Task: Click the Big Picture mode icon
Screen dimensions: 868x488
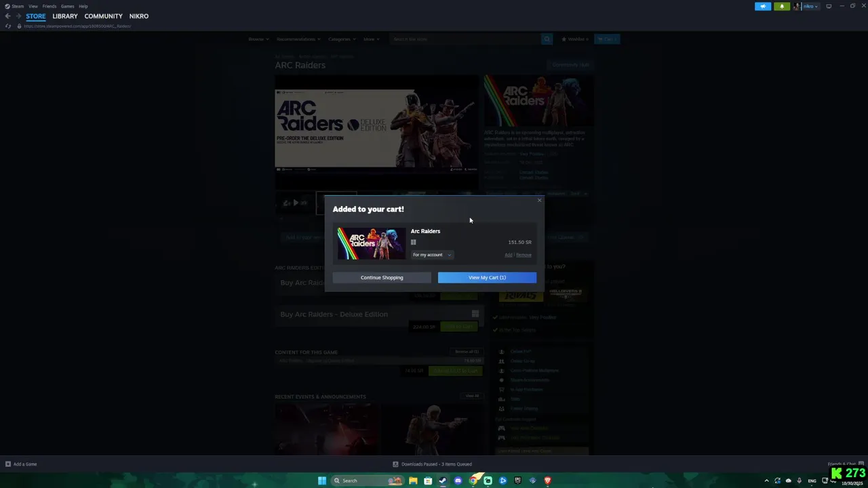Action: coord(829,6)
